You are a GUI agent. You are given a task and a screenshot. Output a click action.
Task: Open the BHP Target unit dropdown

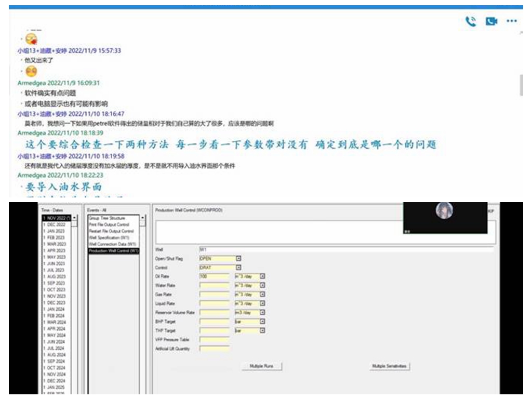coord(262,322)
